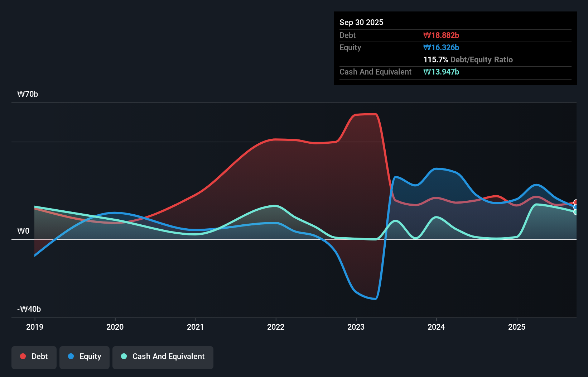Click the 2023 year axis label
588x377 pixels.
coord(355,327)
